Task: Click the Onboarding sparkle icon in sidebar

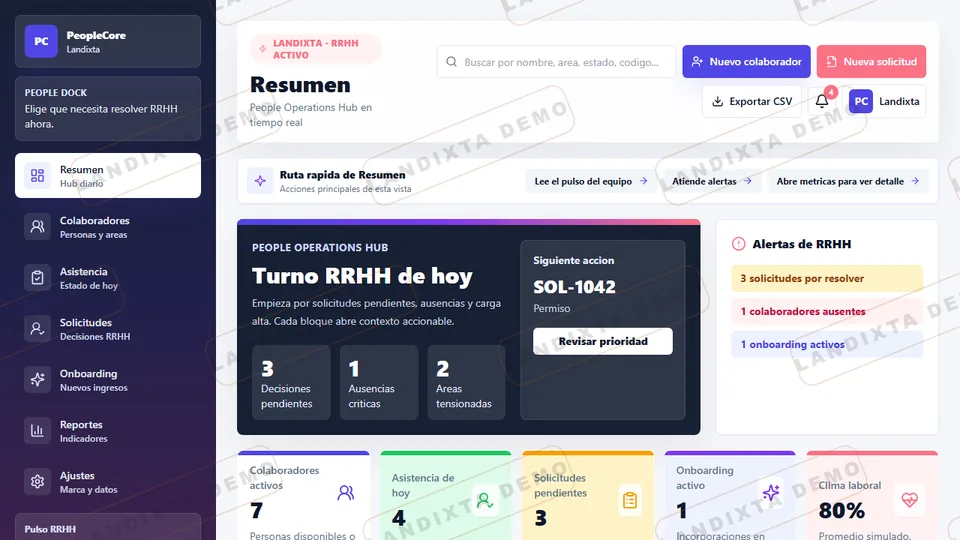Action: pos(37,380)
